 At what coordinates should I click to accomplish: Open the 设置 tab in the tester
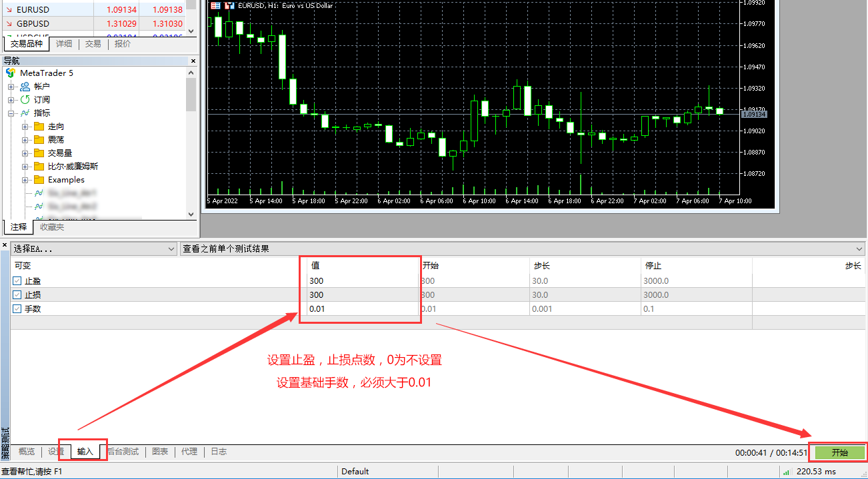click(56, 451)
